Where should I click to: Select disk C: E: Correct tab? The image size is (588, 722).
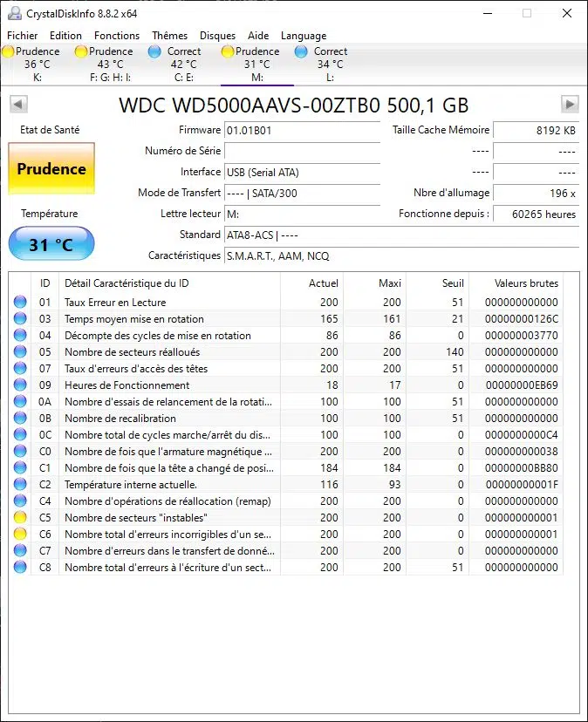tap(184, 64)
